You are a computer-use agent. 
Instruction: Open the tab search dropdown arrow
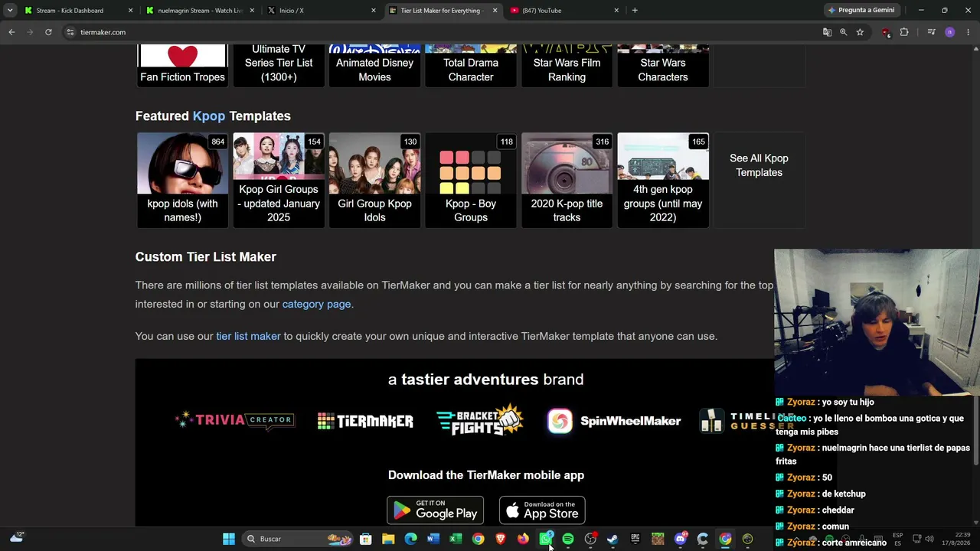(x=10, y=10)
